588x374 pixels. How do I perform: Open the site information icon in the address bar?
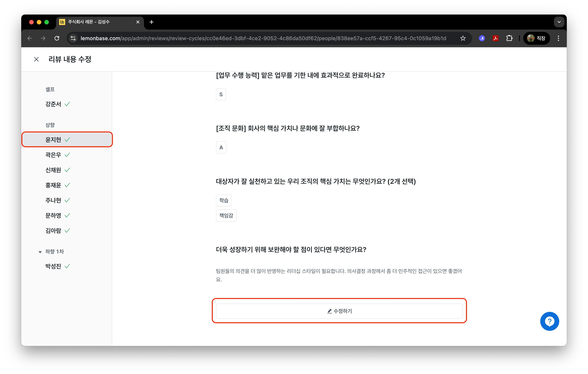click(73, 38)
